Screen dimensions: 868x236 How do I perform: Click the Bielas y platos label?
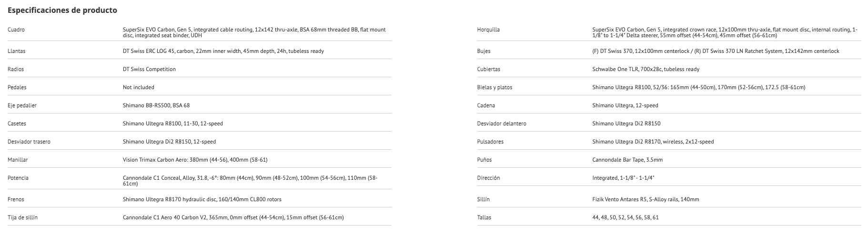(495, 87)
